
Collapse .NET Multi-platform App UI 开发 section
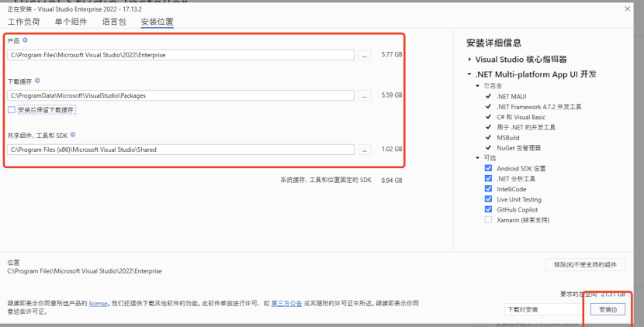click(x=469, y=74)
